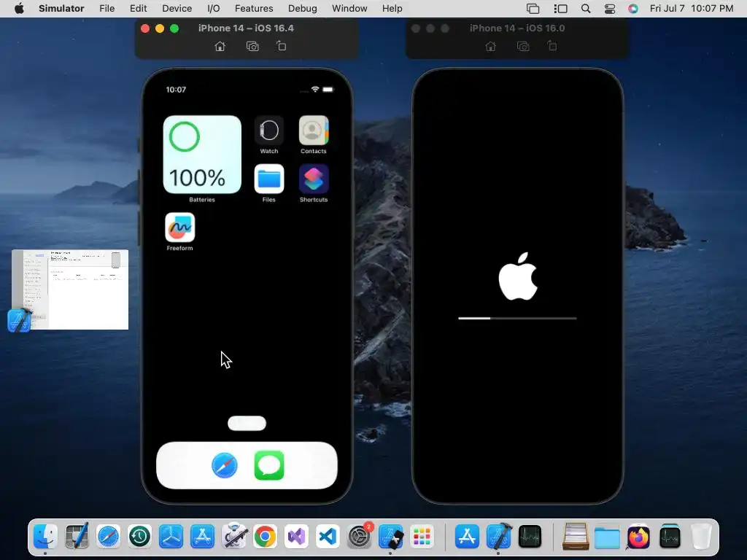Open Launchpad from the Dock
This screenshot has width=747, height=560.
422,537
